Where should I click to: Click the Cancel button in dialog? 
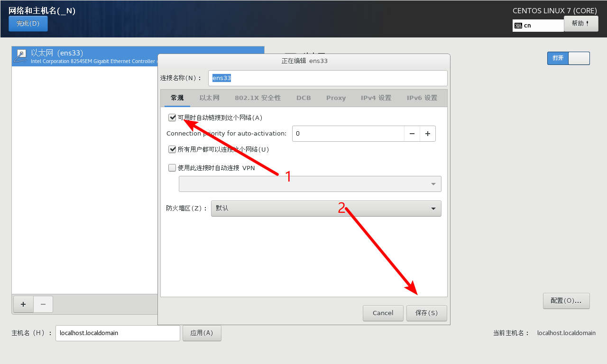pyautogui.click(x=383, y=313)
